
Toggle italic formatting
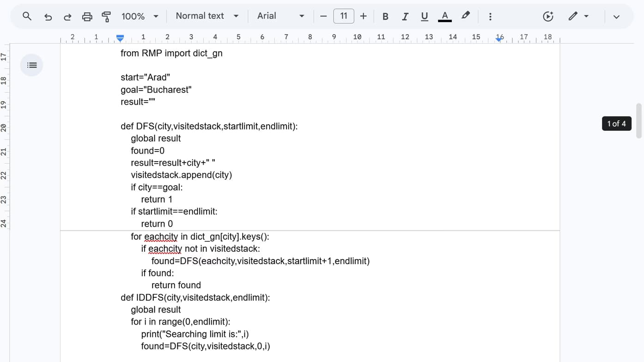(x=405, y=17)
